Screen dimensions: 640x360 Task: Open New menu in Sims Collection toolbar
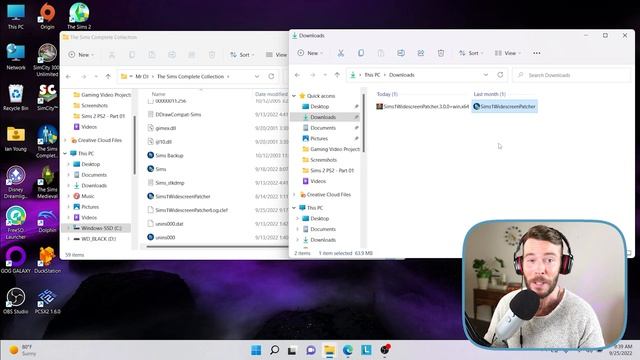point(81,55)
